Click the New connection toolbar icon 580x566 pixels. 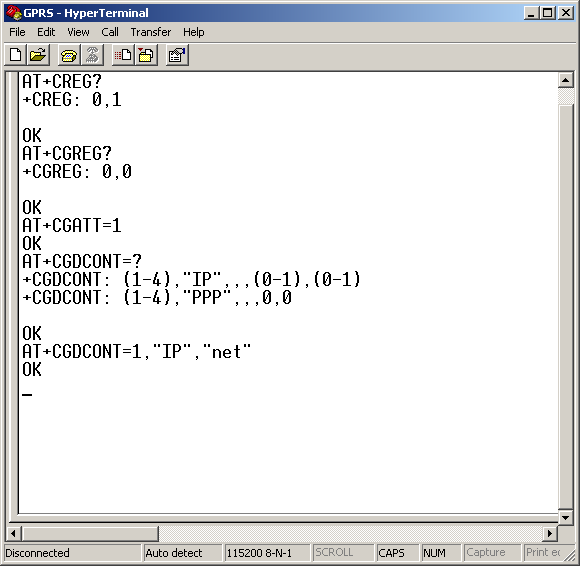tap(16, 55)
